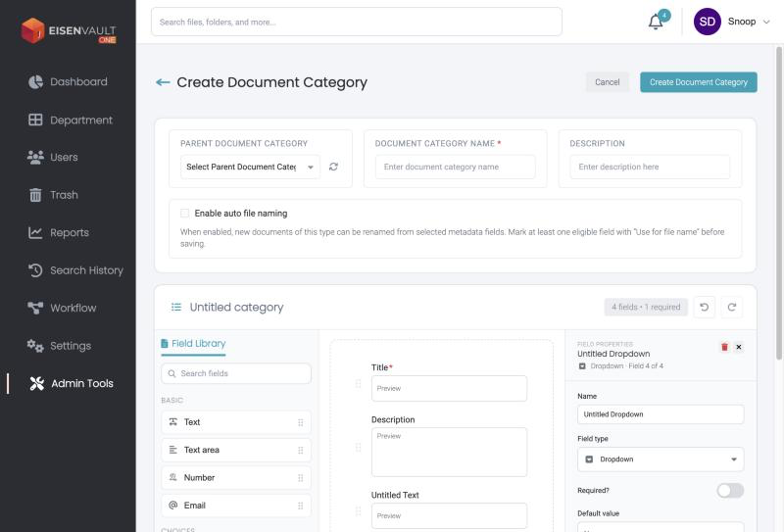Delete the Untitled Dropdown field
This screenshot has height=532, width=784.
(x=724, y=347)
